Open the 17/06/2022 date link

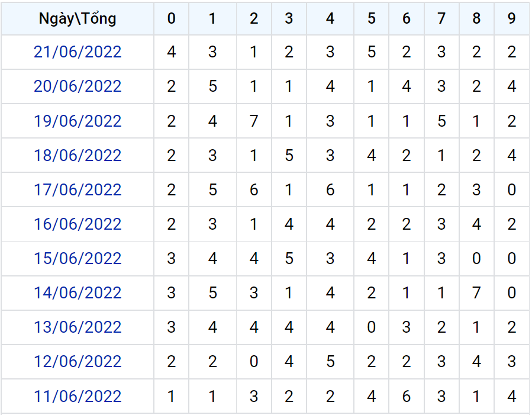pos(78,189)
